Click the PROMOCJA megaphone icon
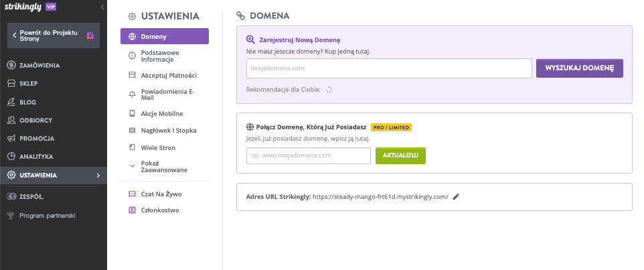Screen dimensions: 644x270 (11, 139)
